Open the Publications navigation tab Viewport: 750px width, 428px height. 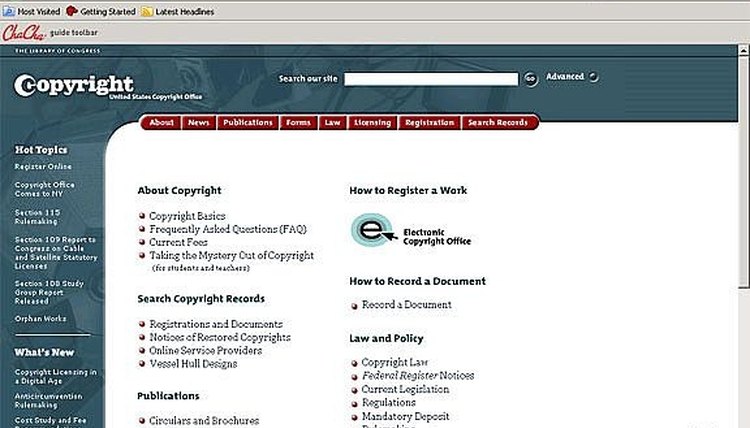click(x=248, y=122)
